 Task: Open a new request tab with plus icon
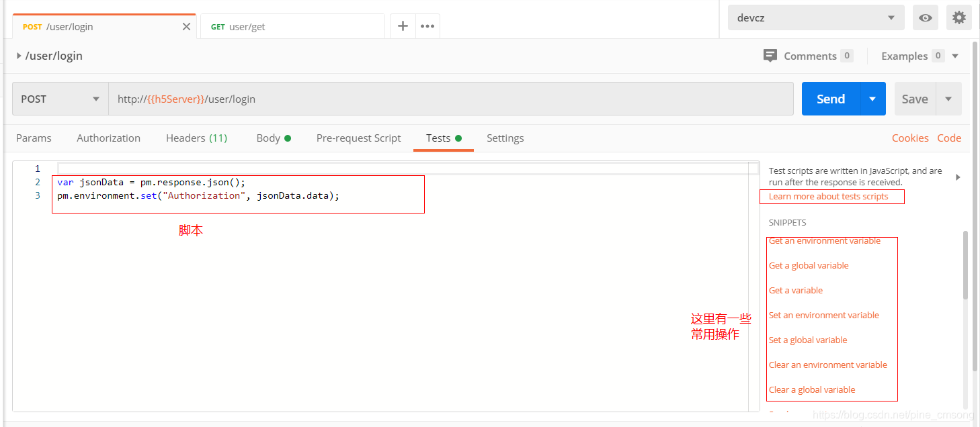click(x=403, y=26)
